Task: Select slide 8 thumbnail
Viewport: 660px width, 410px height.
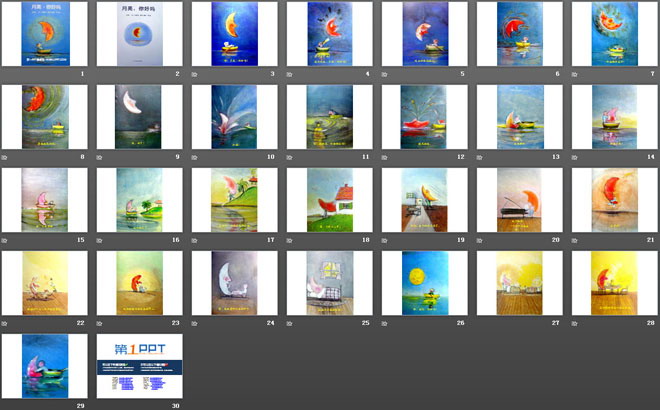Action: [45, 117]
